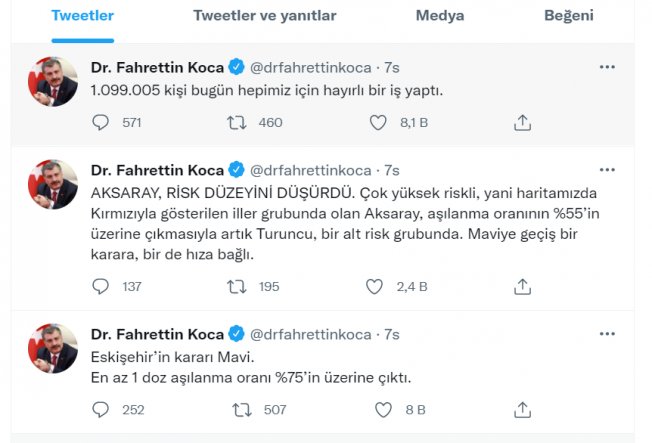Share the 1.099.005 kişi tweet
Screen dimensions: 652x443
coord(522,123)
